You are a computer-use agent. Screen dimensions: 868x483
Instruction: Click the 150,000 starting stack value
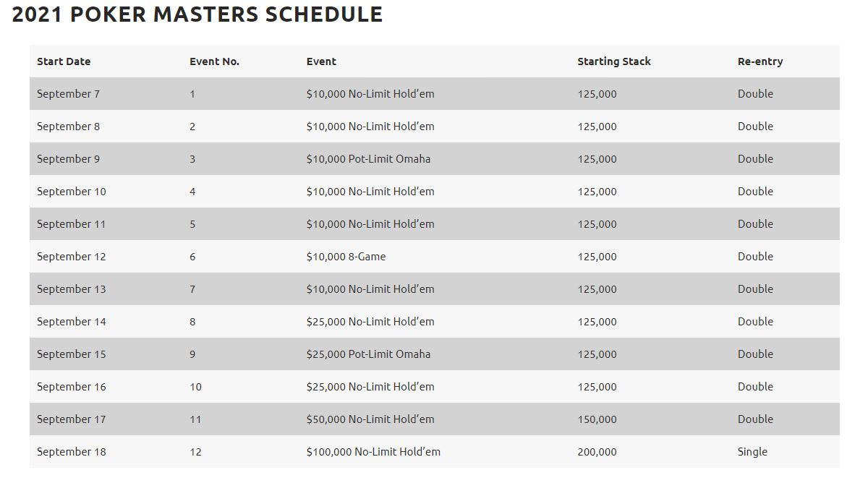pos(597,419)
